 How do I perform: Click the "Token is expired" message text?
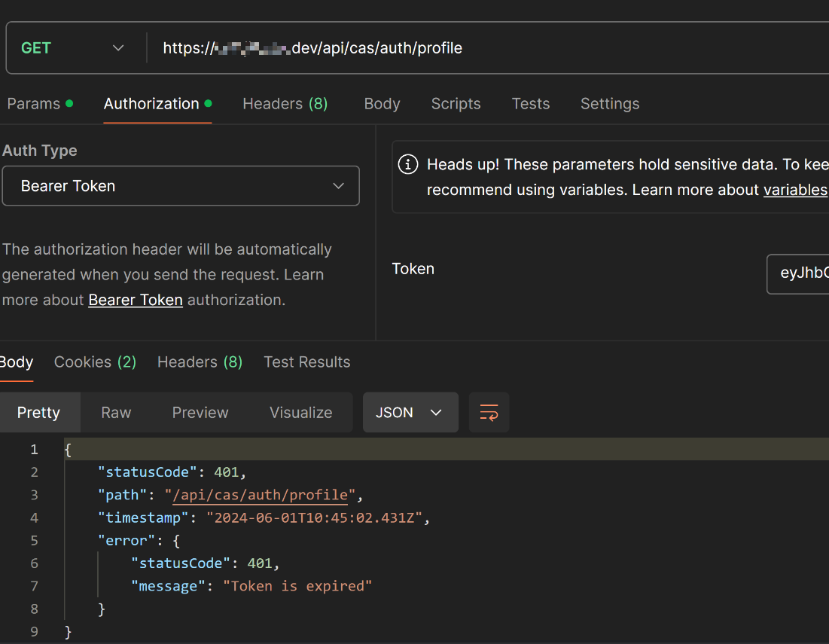point(297,586)
